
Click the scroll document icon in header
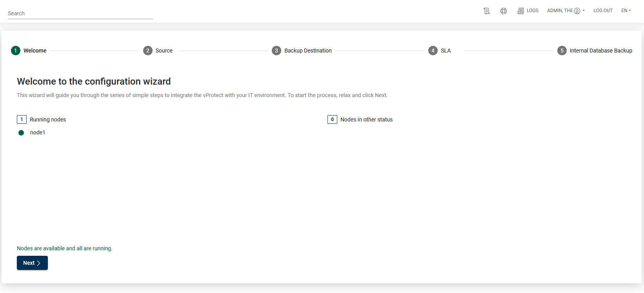click(x=487, y=11)
